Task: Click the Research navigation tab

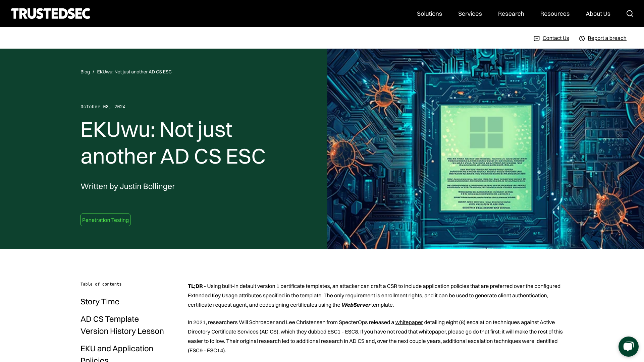Action: (511, 13)
